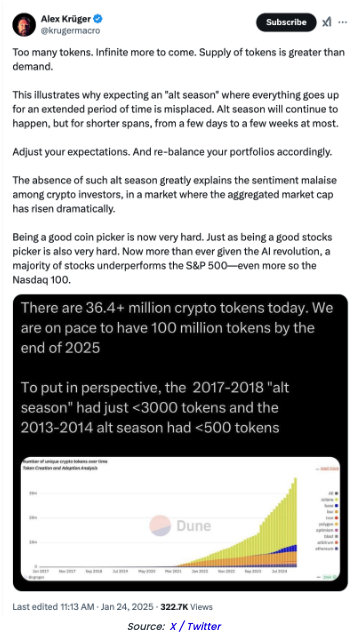
Task: Click the 322.7K Views count
Action: click(x=186, y=607)
